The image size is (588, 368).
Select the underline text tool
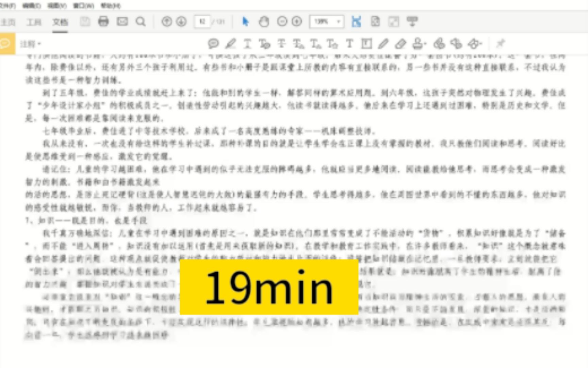(x=247, y=44)
